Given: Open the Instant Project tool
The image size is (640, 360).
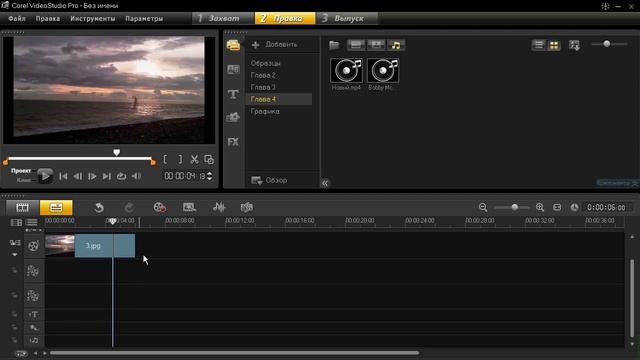Looking at the screenshot, I should tap(189, 207).
